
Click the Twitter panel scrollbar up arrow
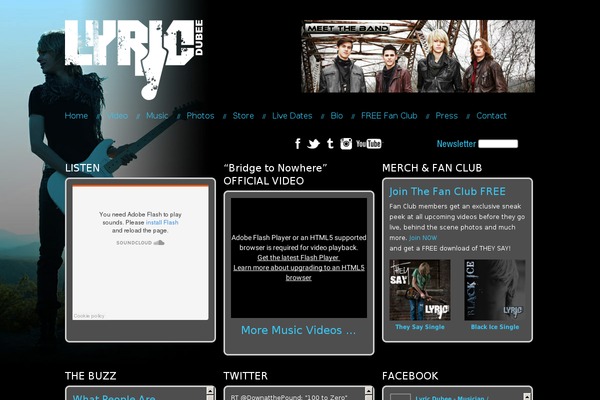tap(368, 390)
